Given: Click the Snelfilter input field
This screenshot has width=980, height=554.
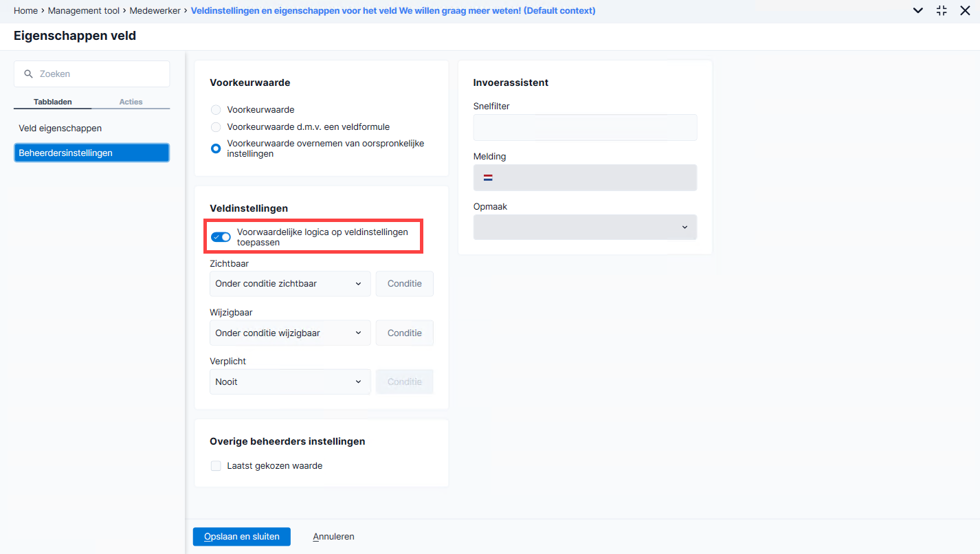Looking at the screenshot, I should tap(585, 127).
